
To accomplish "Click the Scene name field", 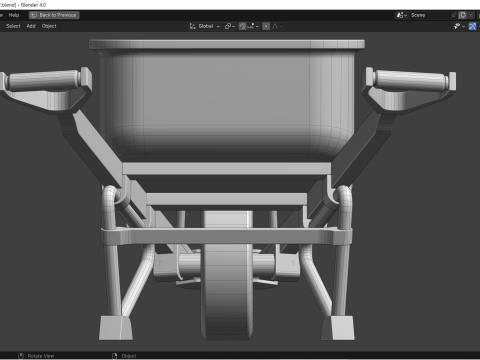I will click(429, 15).
